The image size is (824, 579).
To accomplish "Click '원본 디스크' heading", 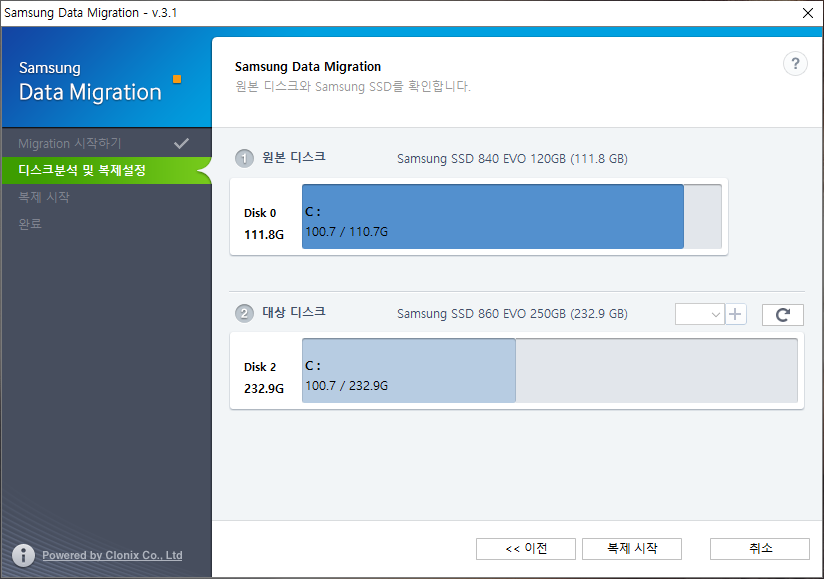I will coord(294,157).
